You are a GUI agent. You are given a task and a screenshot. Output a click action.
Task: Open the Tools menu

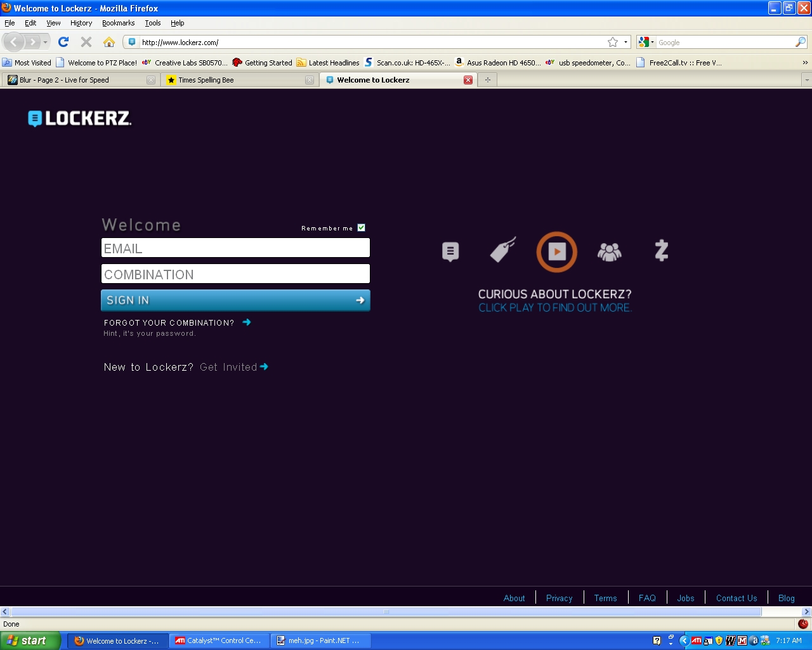coord(153,23)
